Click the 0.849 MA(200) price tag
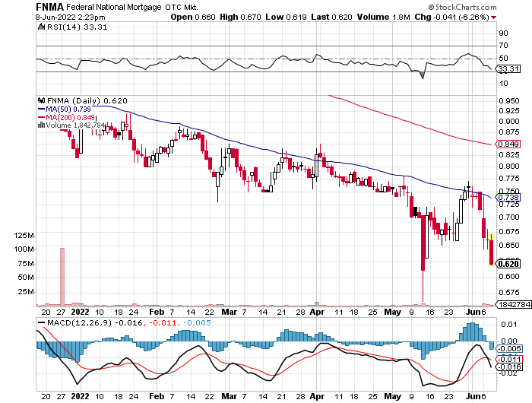 [x=508, y=144]
